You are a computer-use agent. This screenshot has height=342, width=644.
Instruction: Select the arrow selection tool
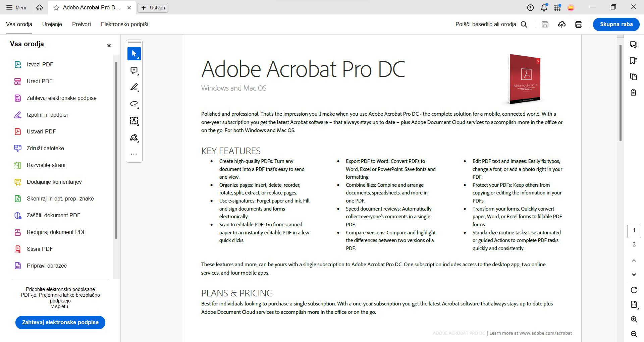[x=134, y=54]
